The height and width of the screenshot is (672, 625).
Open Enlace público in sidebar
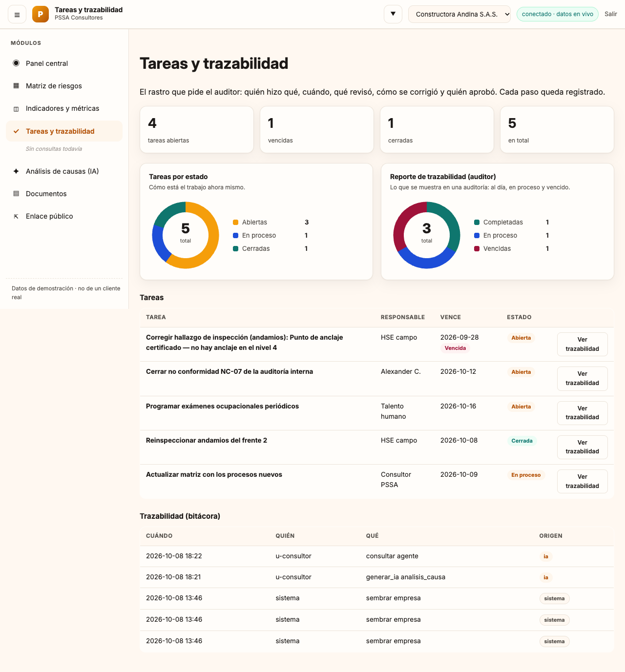pos(64,216)
